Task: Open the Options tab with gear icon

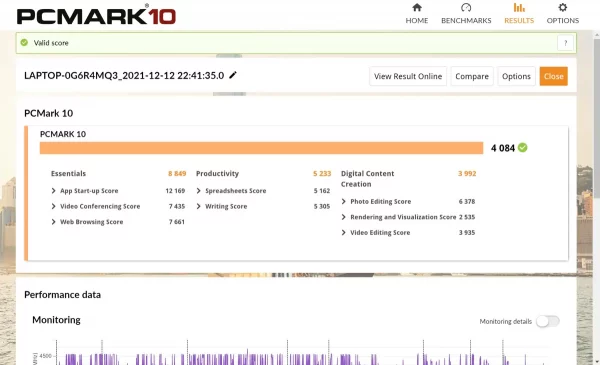Action: coord(562,13)
